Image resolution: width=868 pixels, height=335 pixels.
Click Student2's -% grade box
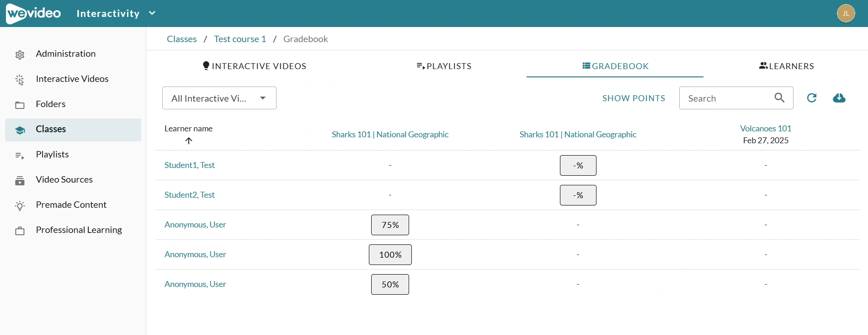click(578, 195)
